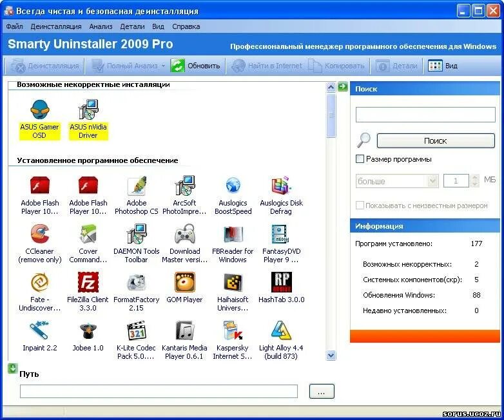Viewport: 504px width, 420px height.
Task: Open the Файл menu
Action: pos(14,26)
